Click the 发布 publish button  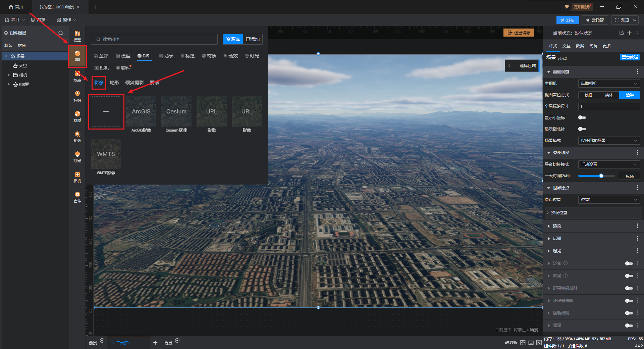pyautogui.click(x=567, y=20)
